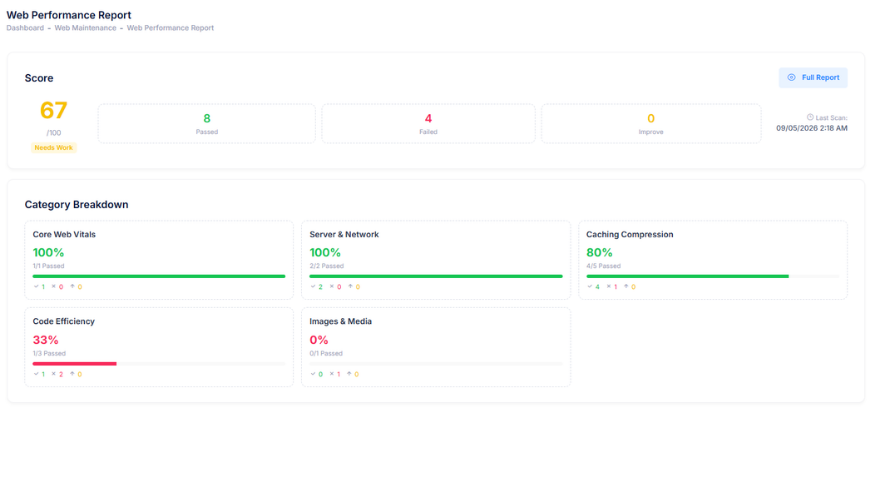
Task: Open the Server & Network card title
Action: pos(344,234)
